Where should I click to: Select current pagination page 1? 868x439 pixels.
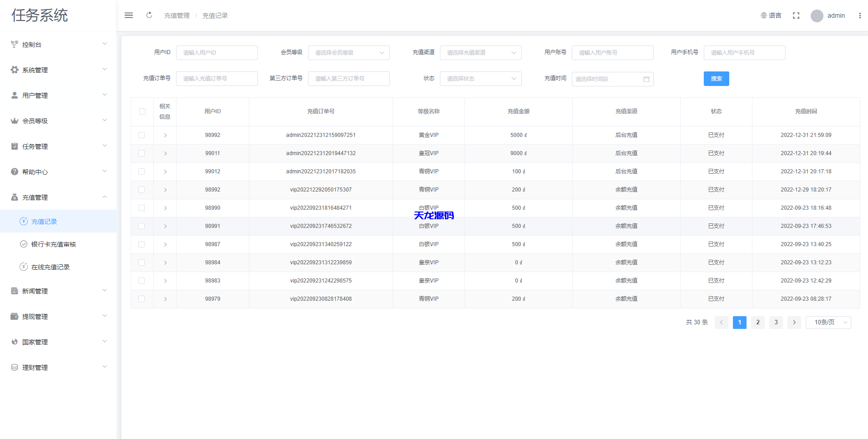[x=740, y=323]
